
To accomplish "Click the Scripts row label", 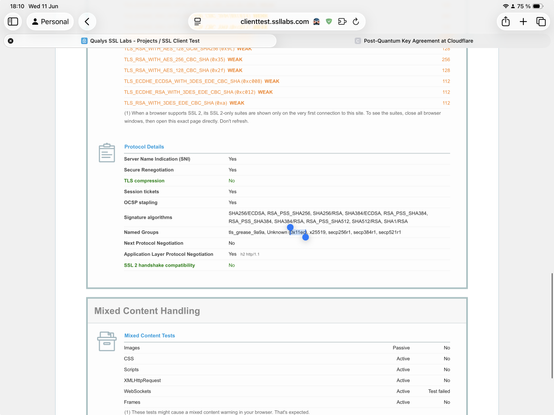I will click(131, 369).
